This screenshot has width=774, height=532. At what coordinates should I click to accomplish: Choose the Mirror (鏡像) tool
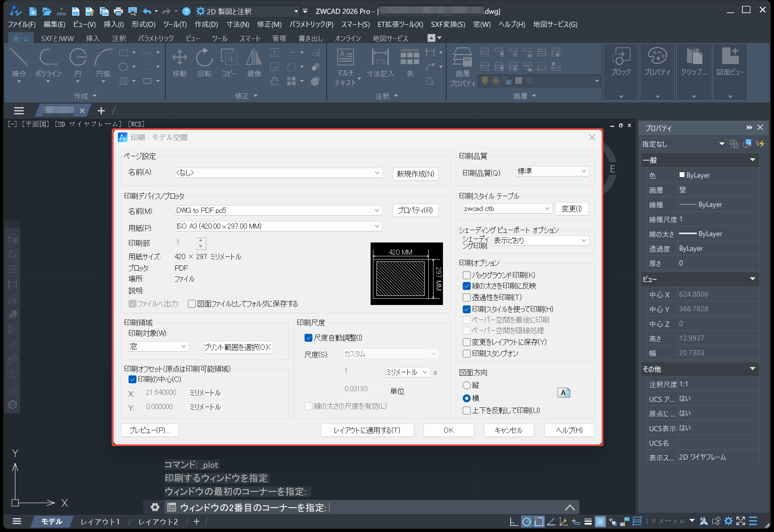pyautogui.click(x=254, y=63)
